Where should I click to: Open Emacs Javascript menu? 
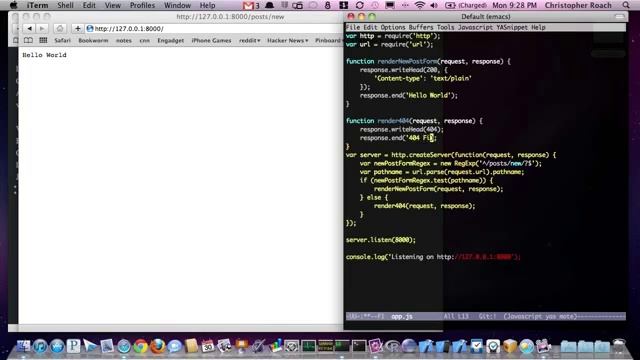475,27
